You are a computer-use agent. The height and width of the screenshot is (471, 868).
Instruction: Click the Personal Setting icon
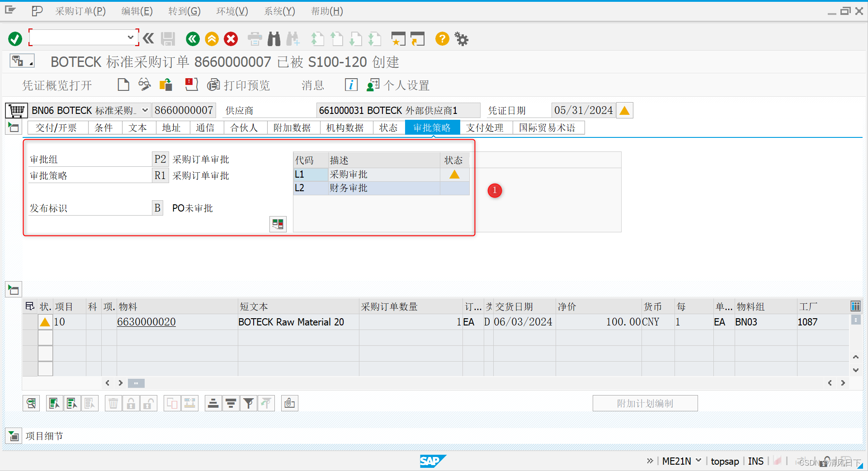(x=373, y=85)
